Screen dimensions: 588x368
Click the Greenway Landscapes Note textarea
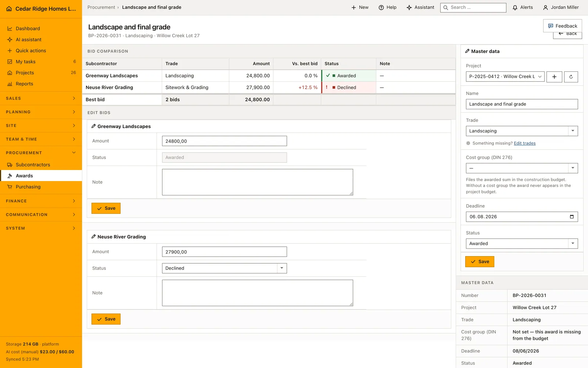(x=258, y=182)
